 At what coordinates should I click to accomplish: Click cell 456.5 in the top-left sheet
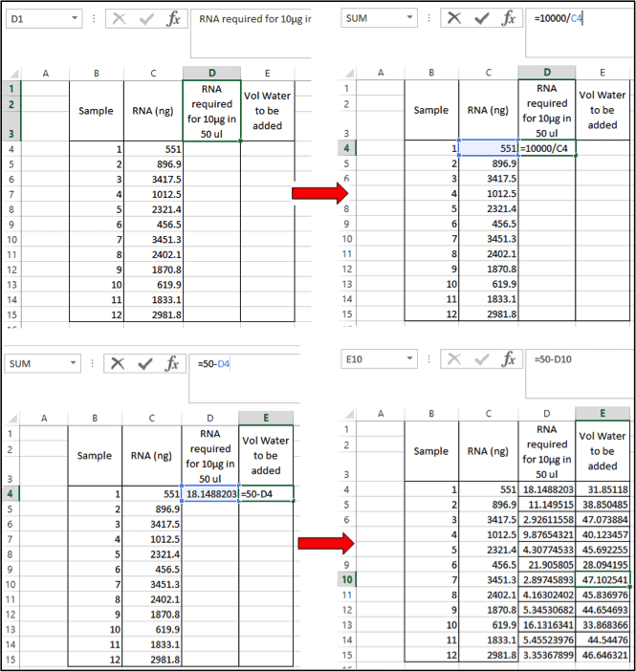point(154,224)
